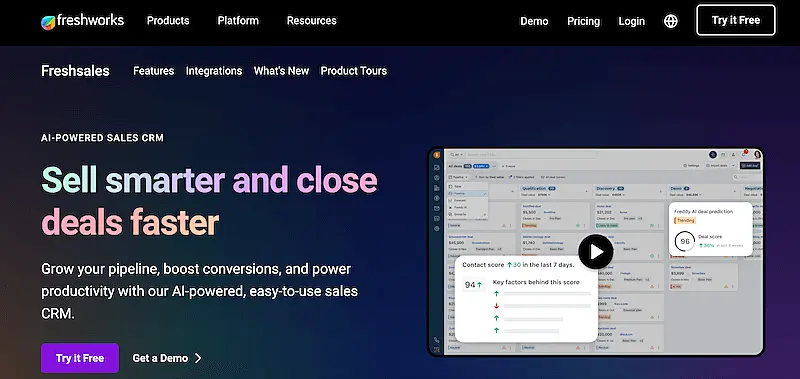Go to the Integrations tab
The height and width of the screenshot is (379, 800).
point(214,71)
